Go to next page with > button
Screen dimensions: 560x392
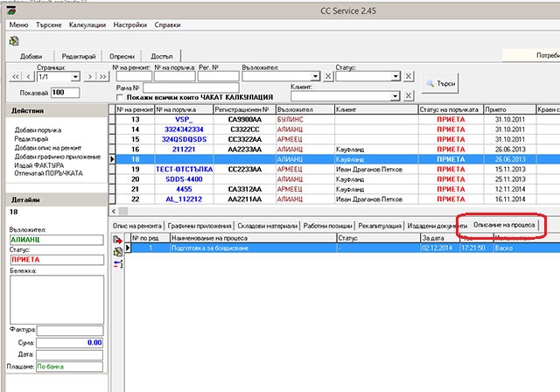click(90, 77)
